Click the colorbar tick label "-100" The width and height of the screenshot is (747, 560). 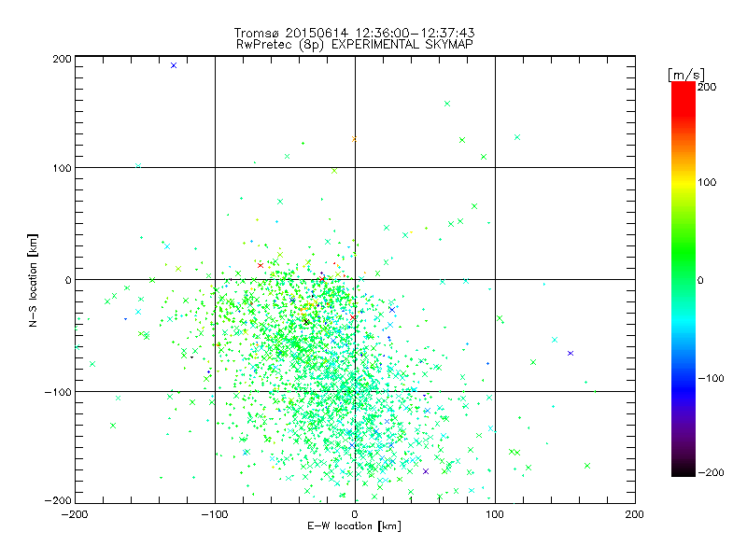(x=711, y=379)
